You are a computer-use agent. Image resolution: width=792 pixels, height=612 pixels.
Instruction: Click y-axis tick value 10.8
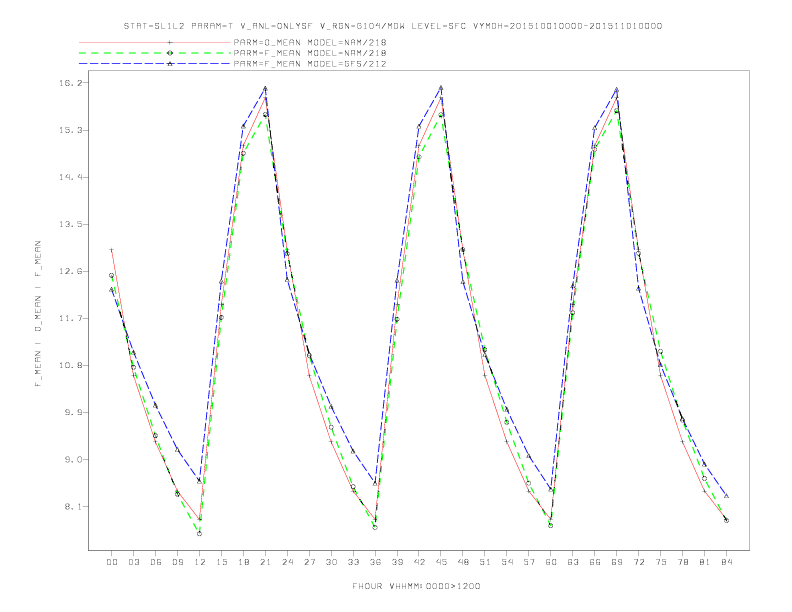[70, 366]
